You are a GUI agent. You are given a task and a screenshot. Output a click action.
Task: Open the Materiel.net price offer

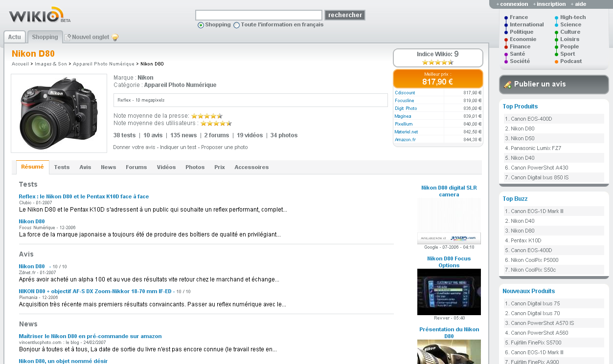click(x=407, y=132)
